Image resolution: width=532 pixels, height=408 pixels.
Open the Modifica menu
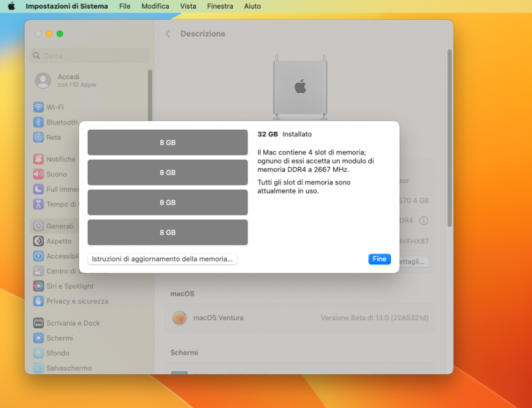pyautogui.click(x=155, y=6)
